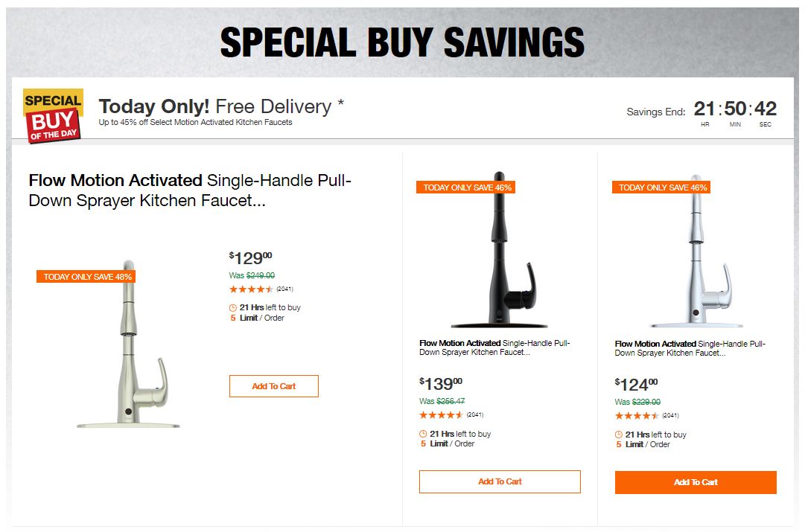Click the star rating for the black faucet
The height and width of the screenshot is (532, 805).
[441, 415]
